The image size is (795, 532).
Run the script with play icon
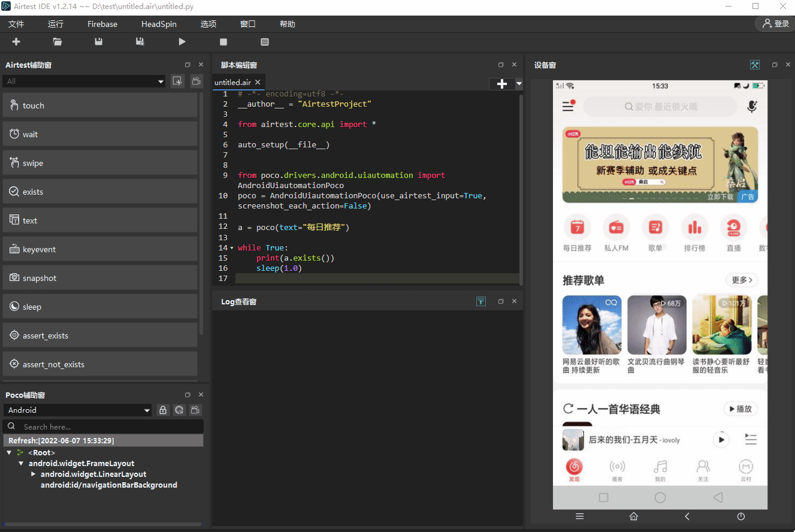coord(182,42)
